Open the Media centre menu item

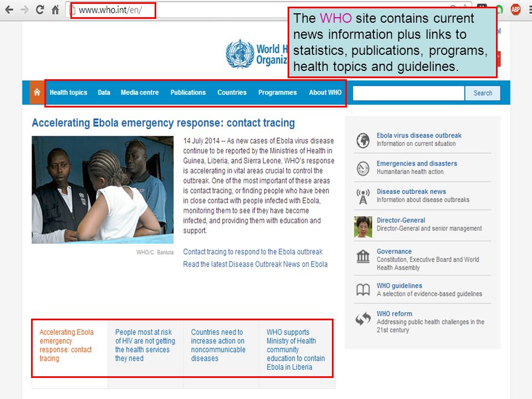(x=140, y=93)
